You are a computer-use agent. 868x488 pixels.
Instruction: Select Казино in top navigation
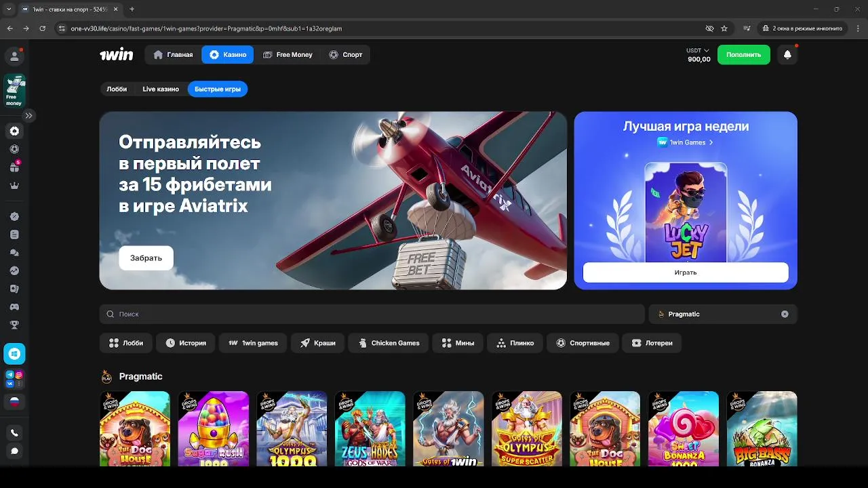coord(228,55)
